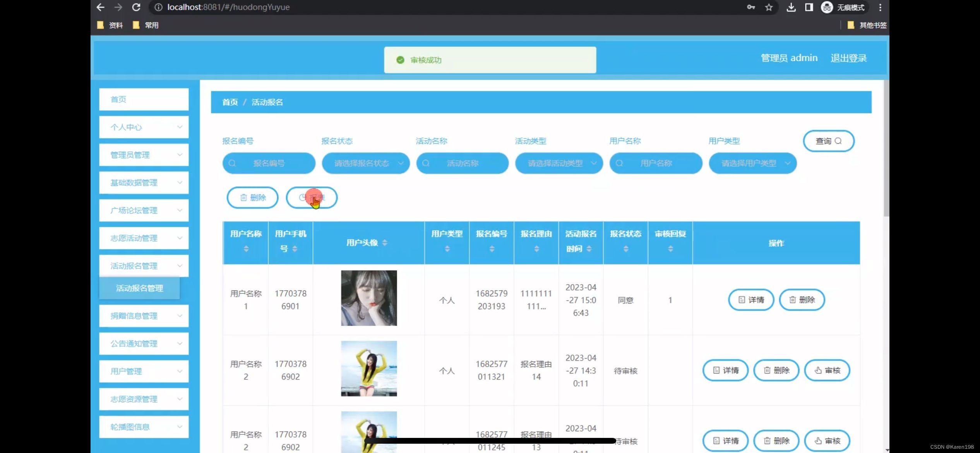Expand the 用户管理 sidebar menu
The image size is (980, 453).
(144, 371)
